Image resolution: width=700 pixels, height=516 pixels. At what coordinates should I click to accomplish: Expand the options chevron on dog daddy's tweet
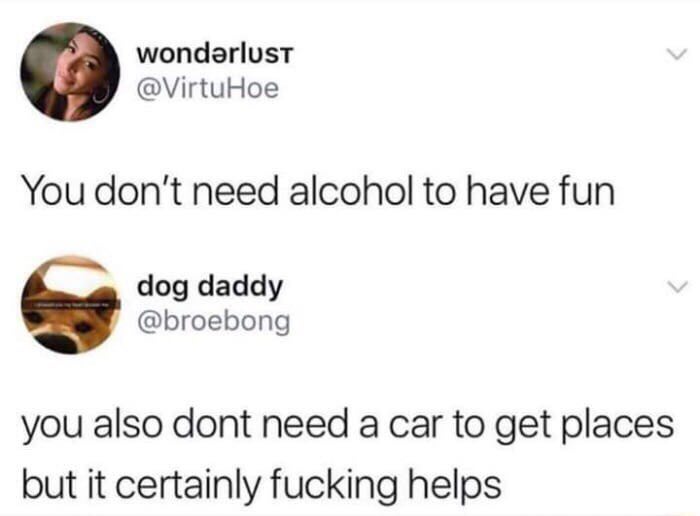[x=677, y=287]
